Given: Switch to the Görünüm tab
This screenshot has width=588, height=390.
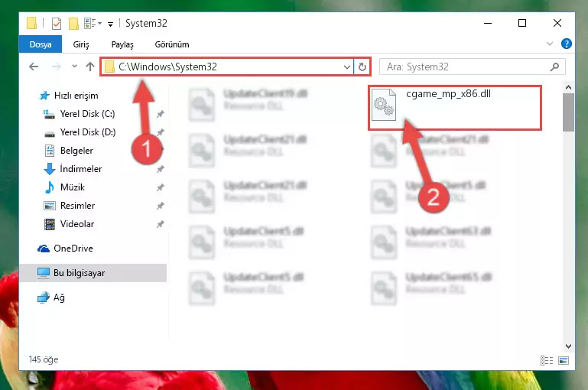Looking at the screenshot, I should [172, 44].
